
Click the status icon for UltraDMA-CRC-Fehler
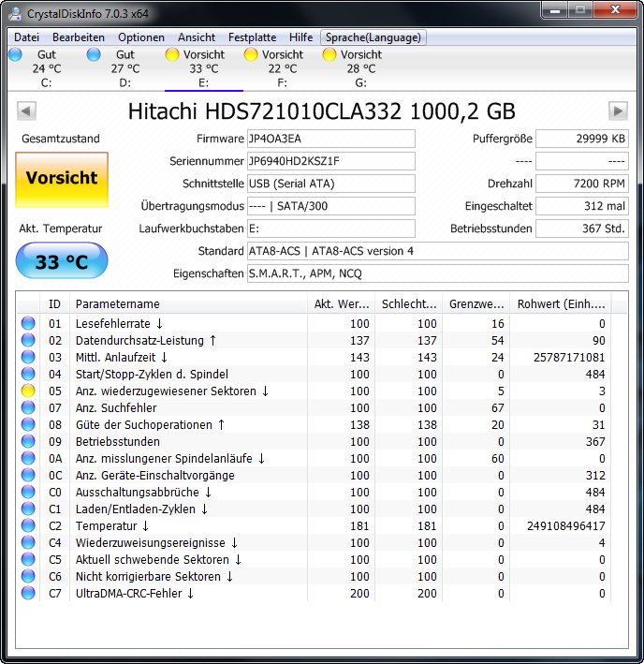click(x=28, y=593)
